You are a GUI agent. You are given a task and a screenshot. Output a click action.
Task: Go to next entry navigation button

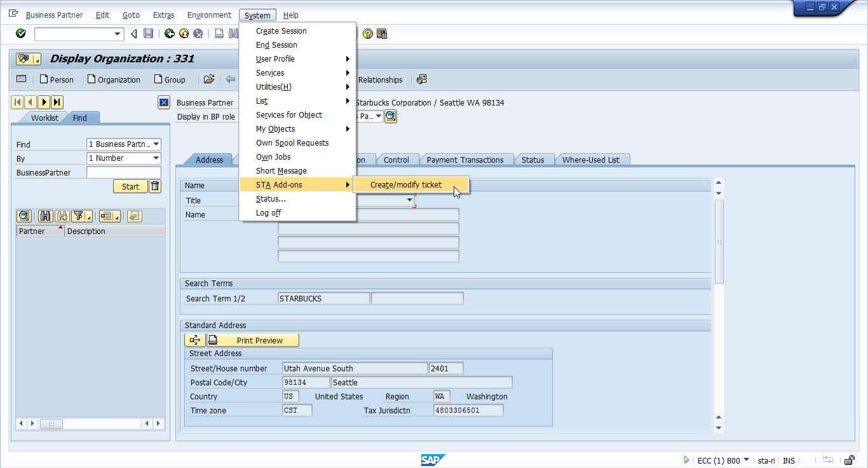coord(44,102)
